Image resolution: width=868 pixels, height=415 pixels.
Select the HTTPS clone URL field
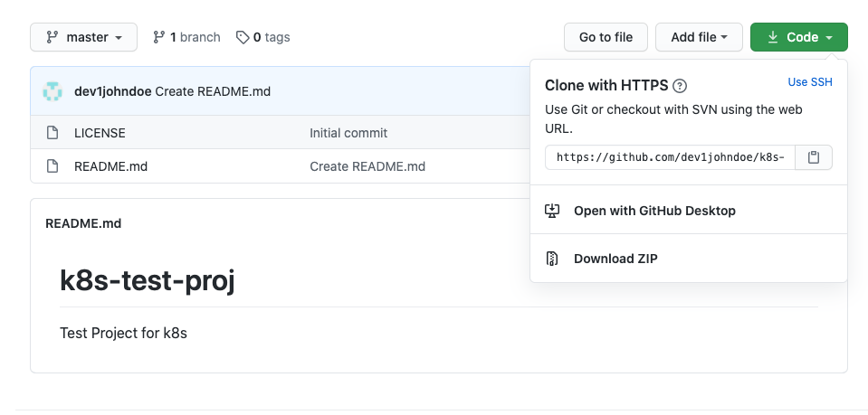click(x=670, y=157)
